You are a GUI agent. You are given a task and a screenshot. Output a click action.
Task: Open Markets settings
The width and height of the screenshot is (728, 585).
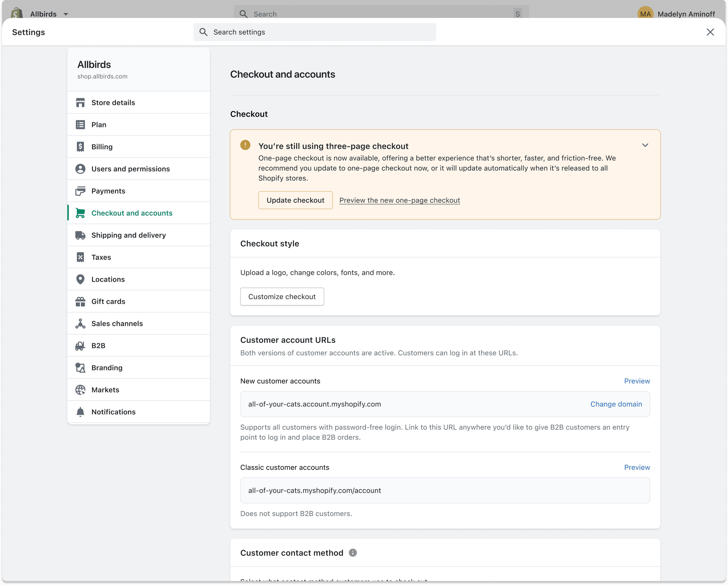(x=139, y=390)
